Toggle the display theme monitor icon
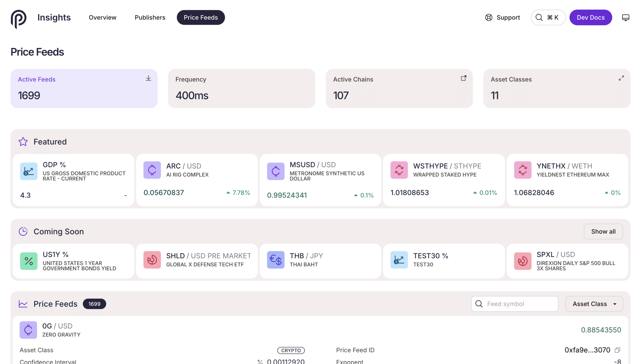Viewport: 641px width, 364px height. (x=625, y=18)
